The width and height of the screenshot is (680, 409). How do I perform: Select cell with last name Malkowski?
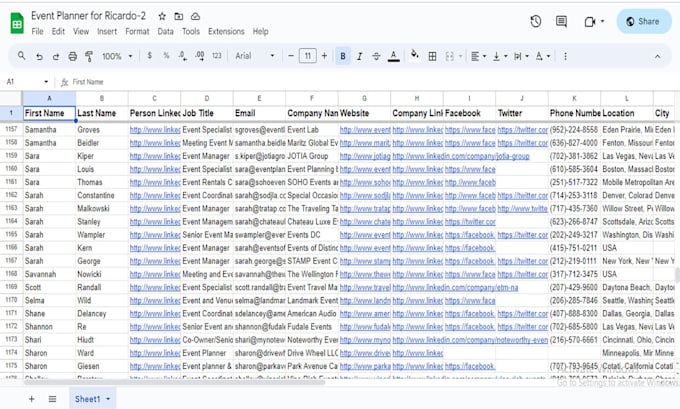coord(101,209)
